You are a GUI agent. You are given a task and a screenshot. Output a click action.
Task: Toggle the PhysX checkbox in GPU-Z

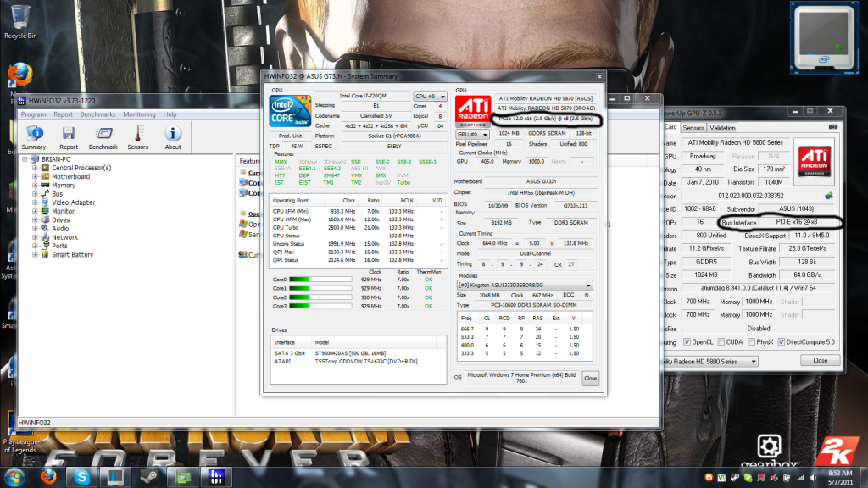pyautogui.click(x=751, y=342)
